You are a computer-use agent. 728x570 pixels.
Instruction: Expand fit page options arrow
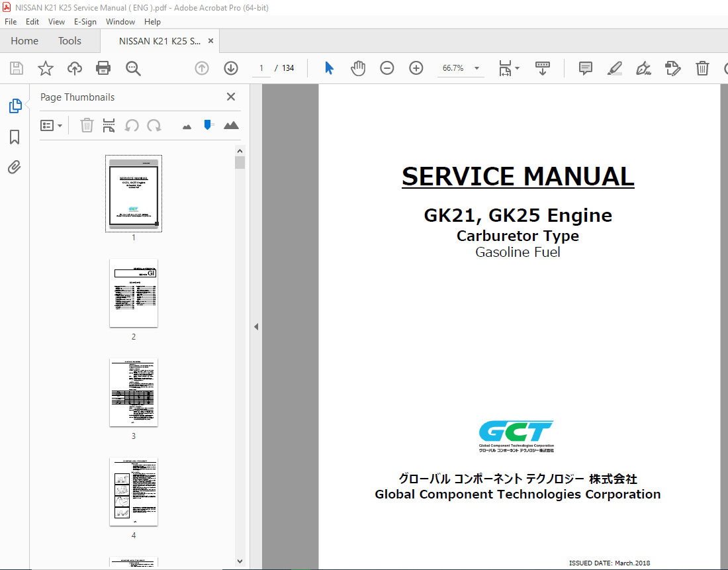(x=518, y=68)
